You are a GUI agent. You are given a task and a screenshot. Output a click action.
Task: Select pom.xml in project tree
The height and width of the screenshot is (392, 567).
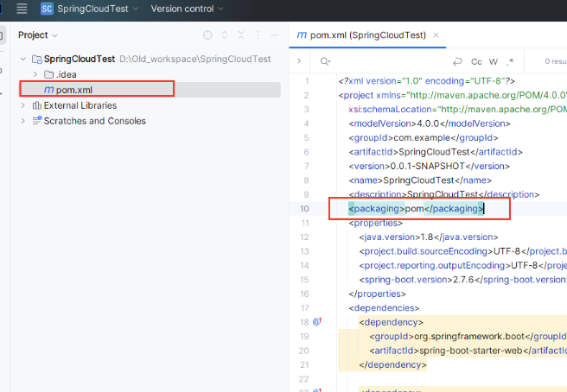[73, 90]
